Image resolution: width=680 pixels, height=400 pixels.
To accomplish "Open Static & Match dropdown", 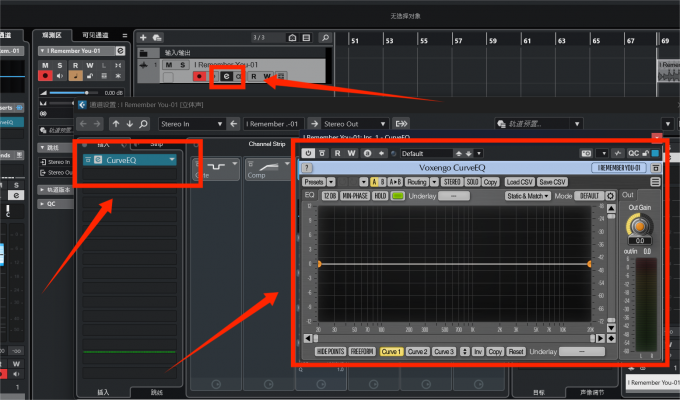I will pos(528,196).
